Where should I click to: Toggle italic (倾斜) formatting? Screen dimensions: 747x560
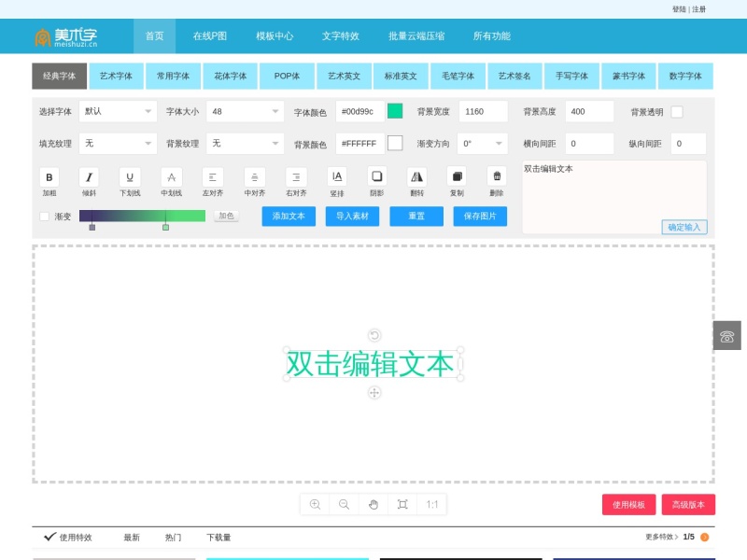(x=89, y=177)
